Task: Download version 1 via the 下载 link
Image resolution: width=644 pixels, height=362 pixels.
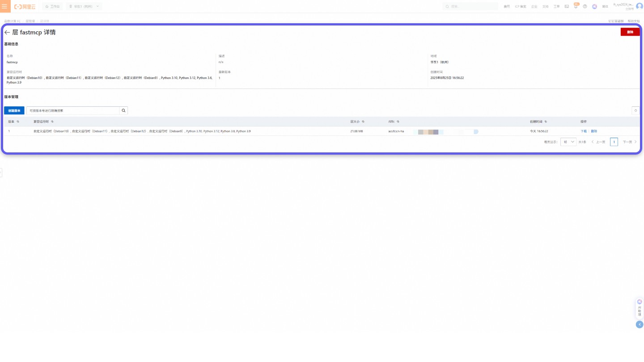Action: point(583,131)
